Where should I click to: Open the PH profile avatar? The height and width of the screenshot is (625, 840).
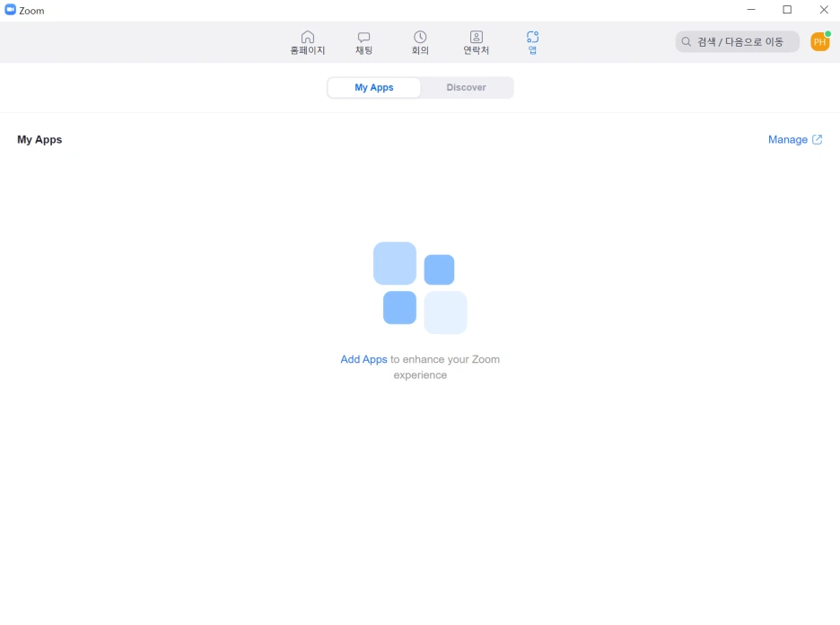(819, 41)
